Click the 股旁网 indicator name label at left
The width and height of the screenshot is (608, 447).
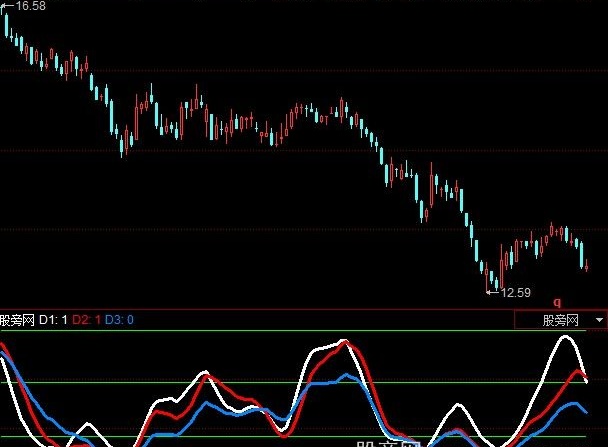[x=17, y=320]
